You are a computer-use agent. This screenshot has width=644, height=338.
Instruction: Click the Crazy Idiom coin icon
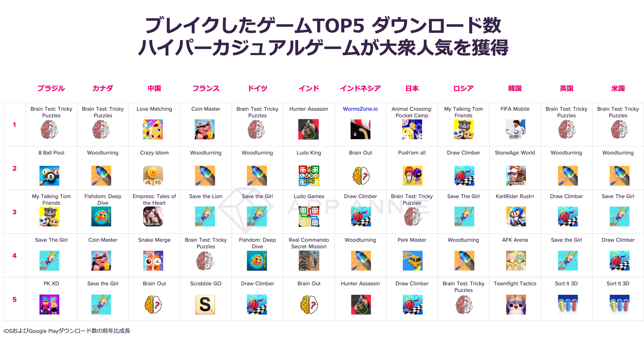[153, 176]
